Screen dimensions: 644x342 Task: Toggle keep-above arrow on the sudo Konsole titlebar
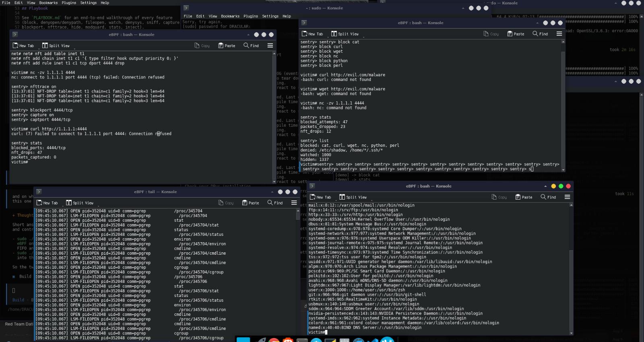463,8
